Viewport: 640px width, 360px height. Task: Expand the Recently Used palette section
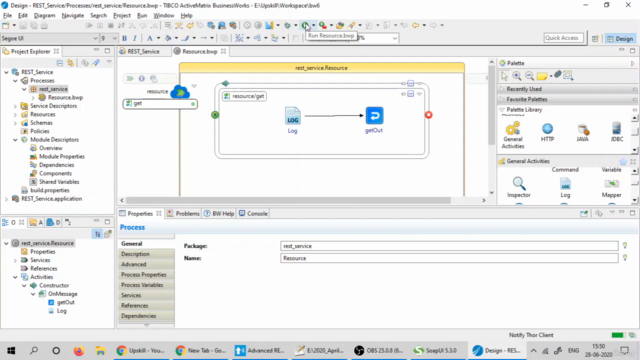[x=566, y=89]
